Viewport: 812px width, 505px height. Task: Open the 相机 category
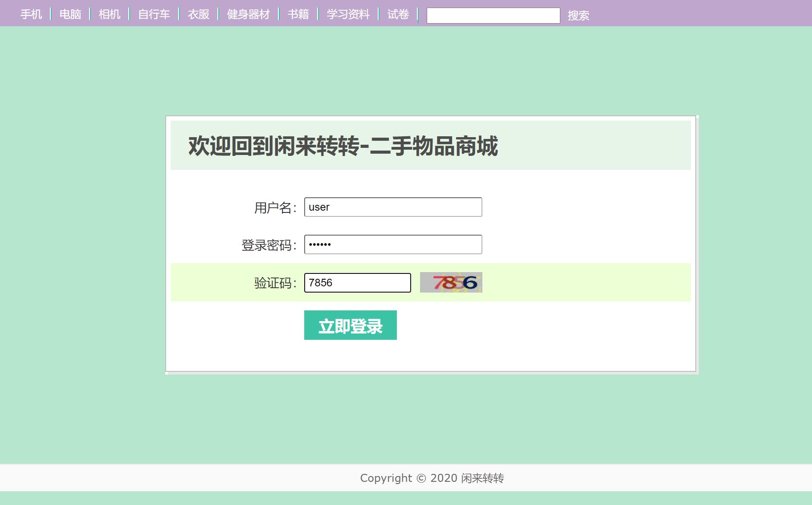110,14
